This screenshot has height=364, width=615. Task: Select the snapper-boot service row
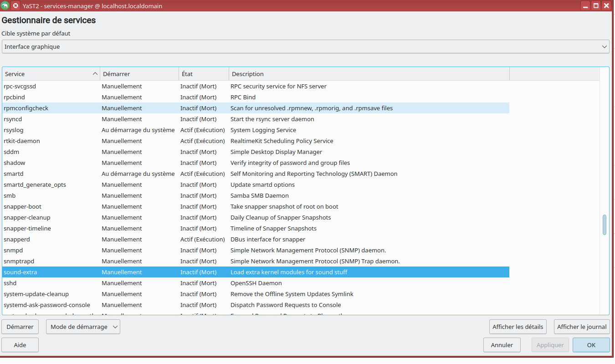click(256, 206)
